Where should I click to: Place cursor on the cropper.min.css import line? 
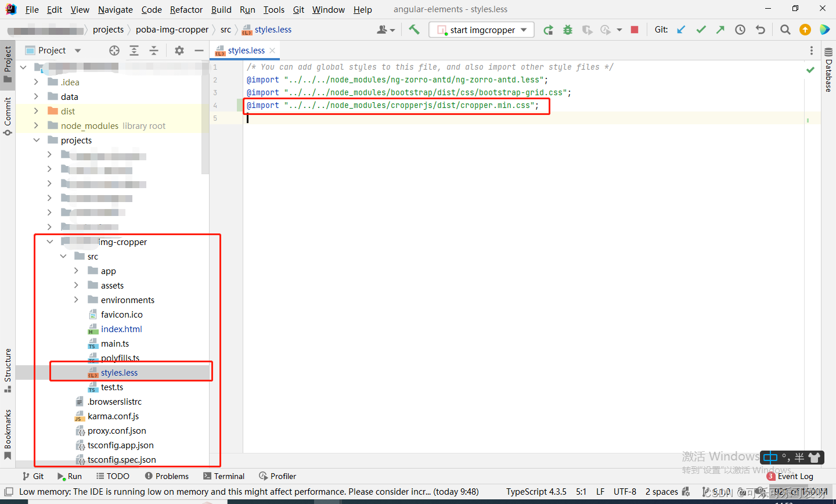[x=392, y=105]
